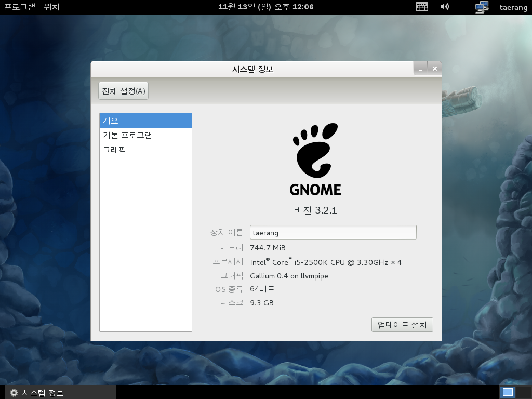The width and height of the screenshot is (532, 399).
Task: Click the 시스템 정보 window title text
Action: pyautogui.click(x=253, y=69)
